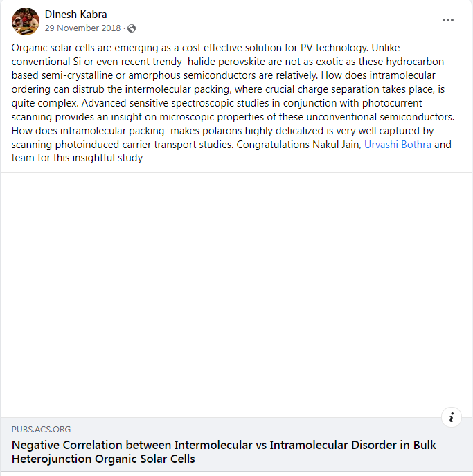Click Dinesh Kabra's profile picture

[26, 21]
